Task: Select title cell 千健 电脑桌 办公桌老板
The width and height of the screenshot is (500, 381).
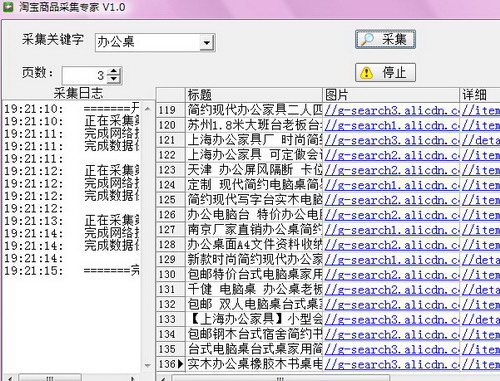Action: click(x=254, y=289)
